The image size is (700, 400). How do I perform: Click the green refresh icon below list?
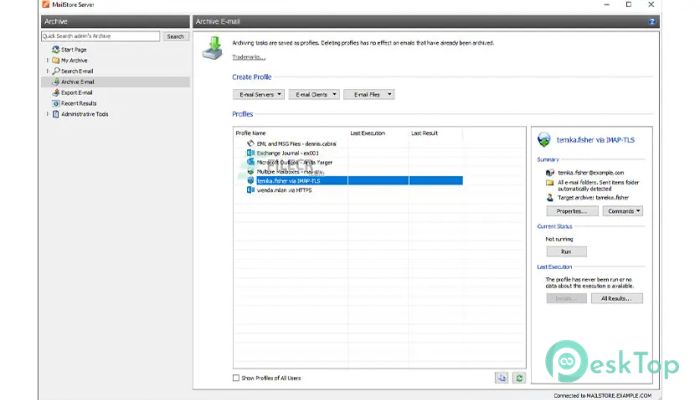pyautogui.click(x=519, y=378)
